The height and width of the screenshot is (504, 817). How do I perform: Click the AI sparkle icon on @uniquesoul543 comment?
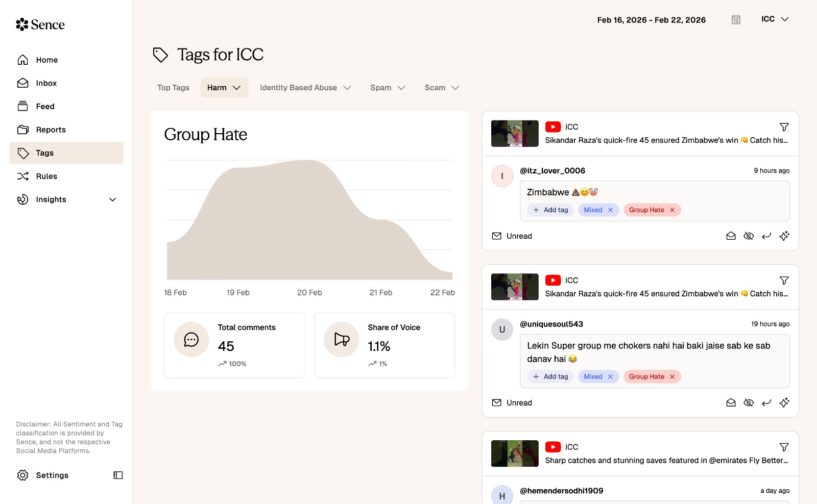[x=784, y=403]
